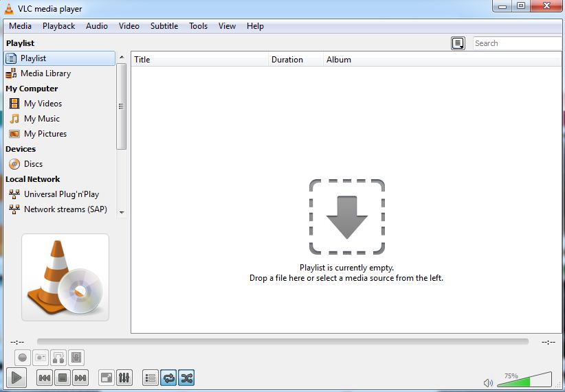Click the remaining time label
The width and height of the screenshot is (565, 392).
pos(549,342)
